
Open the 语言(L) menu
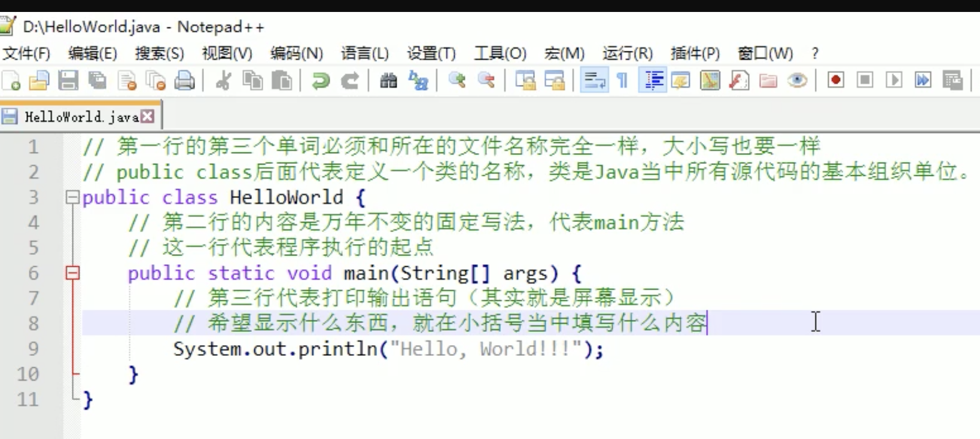click(x=364, y=53)
